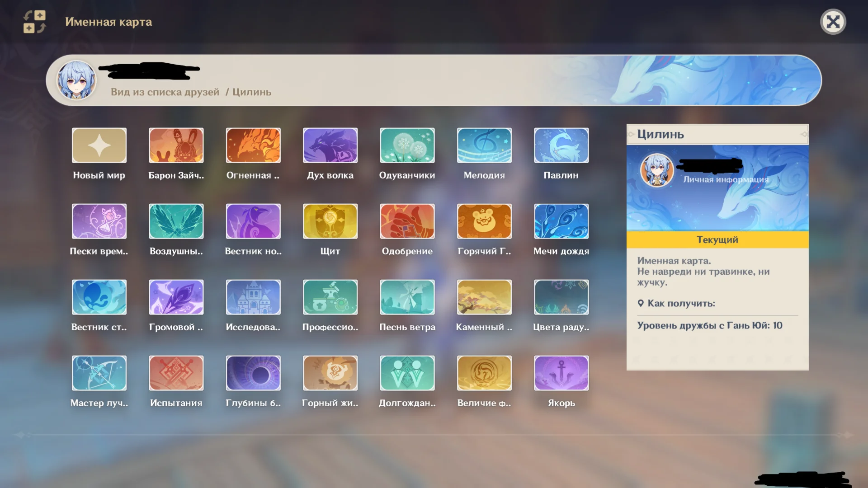Click the Текущий yellow button

pyautogui.click(x=717, y=240)
